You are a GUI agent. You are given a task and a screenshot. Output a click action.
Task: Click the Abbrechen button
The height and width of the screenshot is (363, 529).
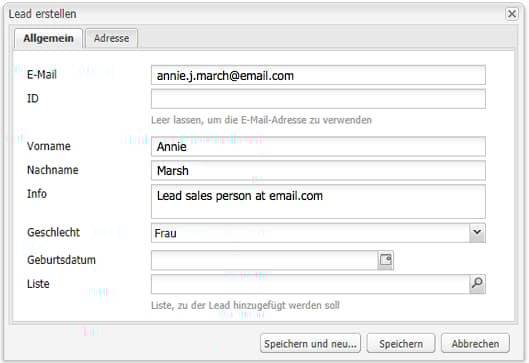pos(475,344)
